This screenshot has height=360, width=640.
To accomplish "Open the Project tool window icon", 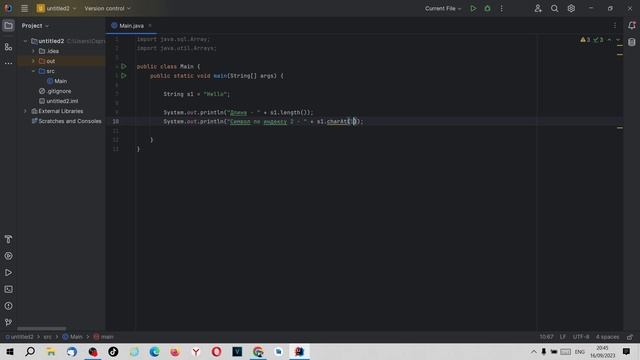I will [8, 26].
